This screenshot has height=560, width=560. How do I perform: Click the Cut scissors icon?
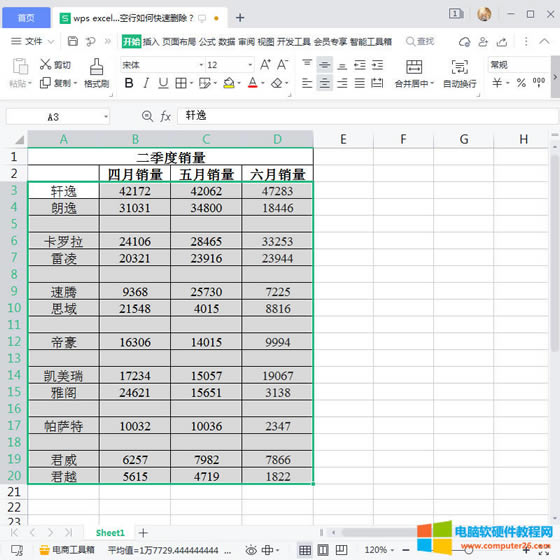pyautogui.click(x=45, y=64)
